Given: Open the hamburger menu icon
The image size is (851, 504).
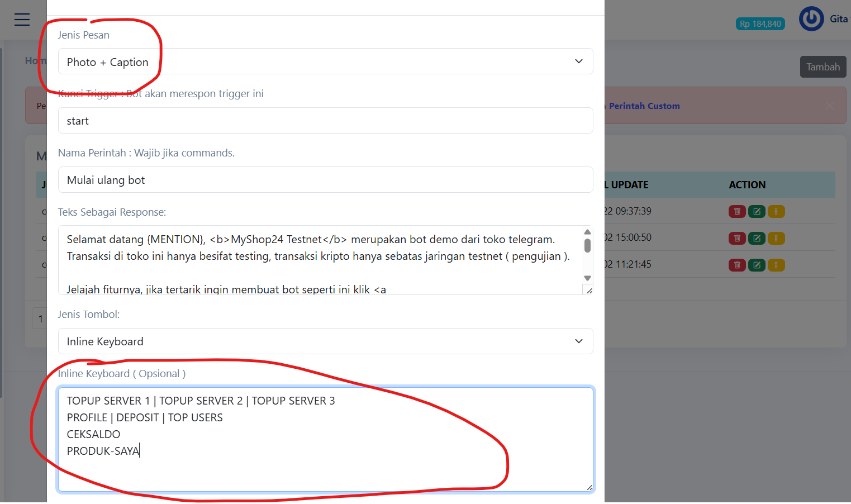Looking at the screenshot, I should [22, 20].
